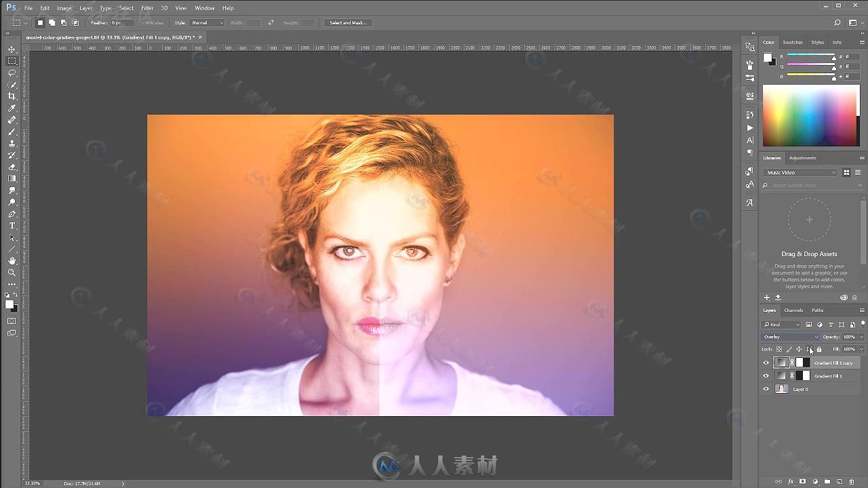Select the Gradient tool
Screen dimensions: 868x488
click(12, 179)
